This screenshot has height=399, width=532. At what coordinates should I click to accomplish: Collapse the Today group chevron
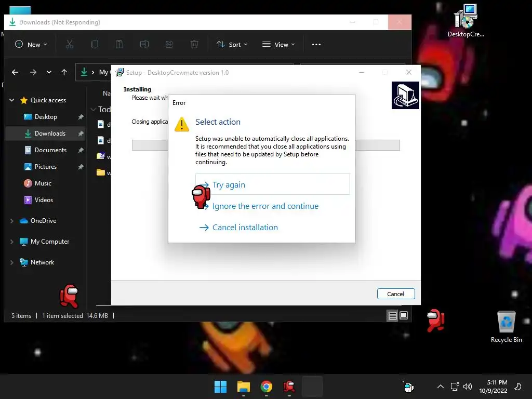(x=94, y=109)
